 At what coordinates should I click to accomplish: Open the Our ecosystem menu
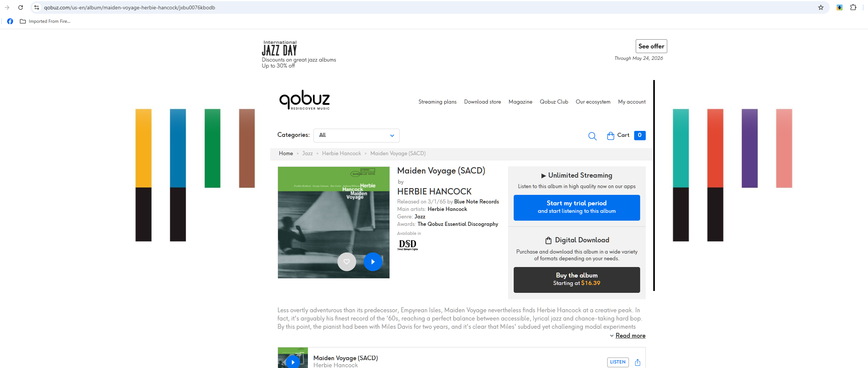pyautogui.click(x=593, y=102)
